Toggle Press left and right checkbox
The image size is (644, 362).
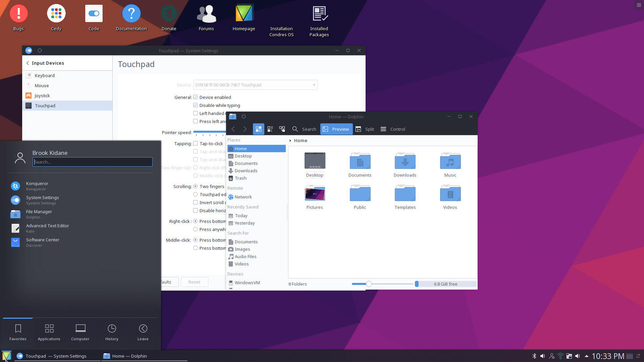click(x=195, y=121)
